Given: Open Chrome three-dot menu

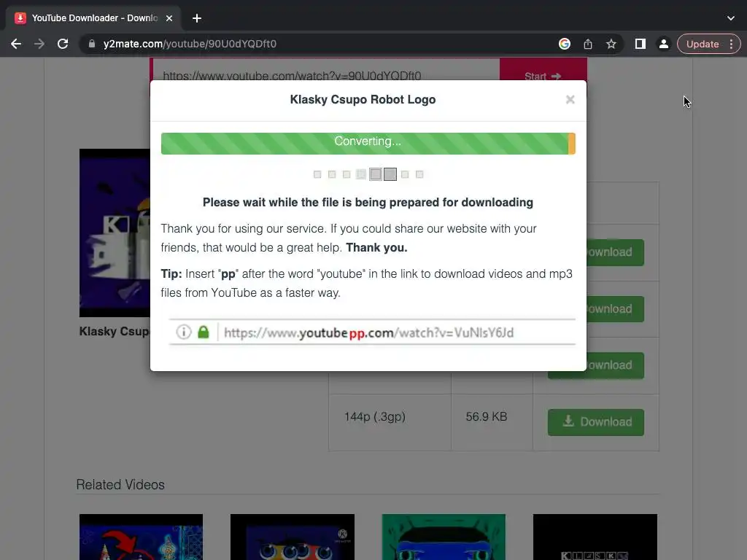Looking at the screenshot, I should [x=731, y=44].
